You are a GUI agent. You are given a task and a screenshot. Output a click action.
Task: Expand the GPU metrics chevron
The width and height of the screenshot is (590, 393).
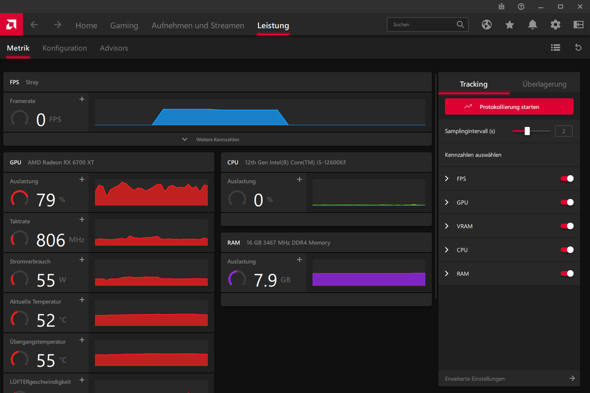[447, 202]
